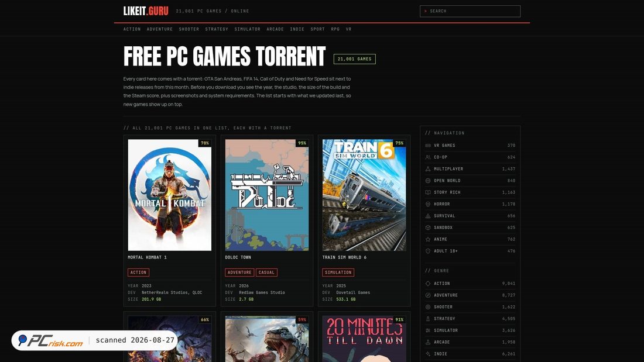
Task: Click the Strategy genre chess icon
Action: click(x=427, y=319)
